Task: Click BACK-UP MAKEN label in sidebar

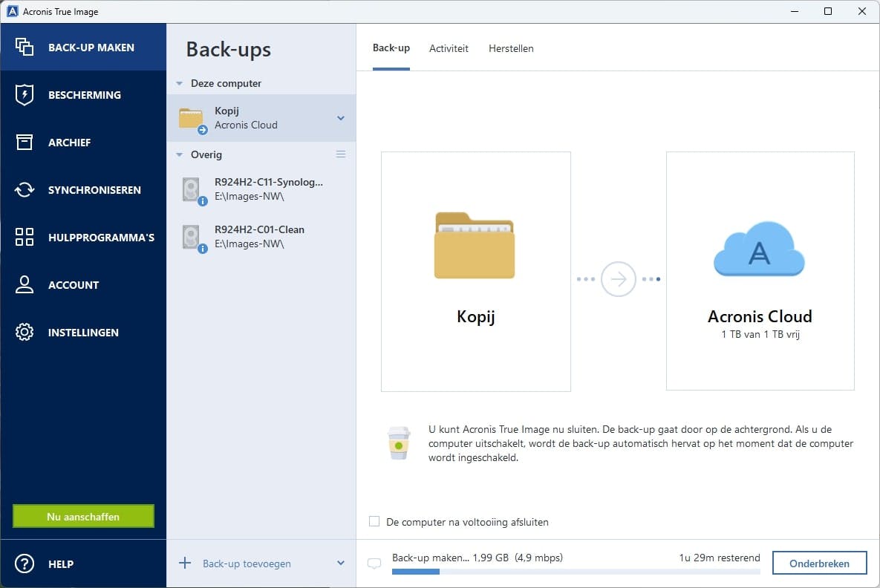Action: point(91,48)
